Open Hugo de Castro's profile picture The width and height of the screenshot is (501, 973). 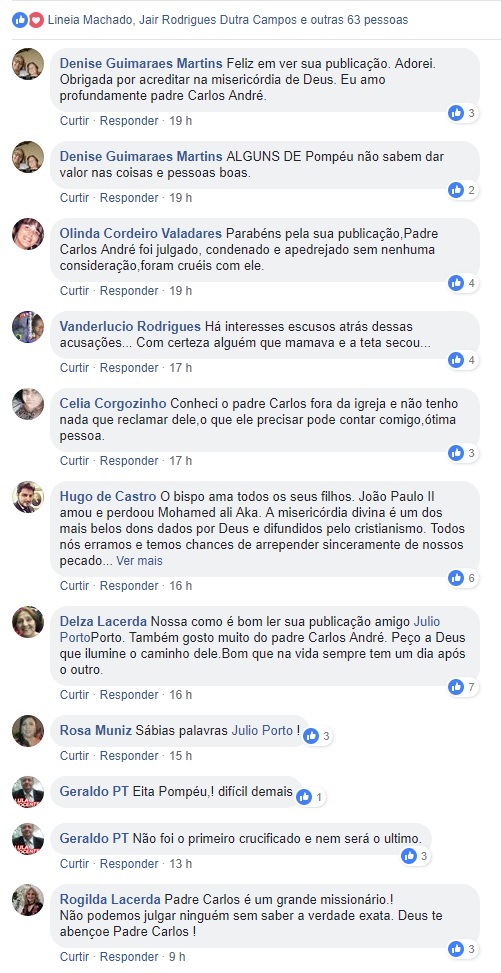28,497
